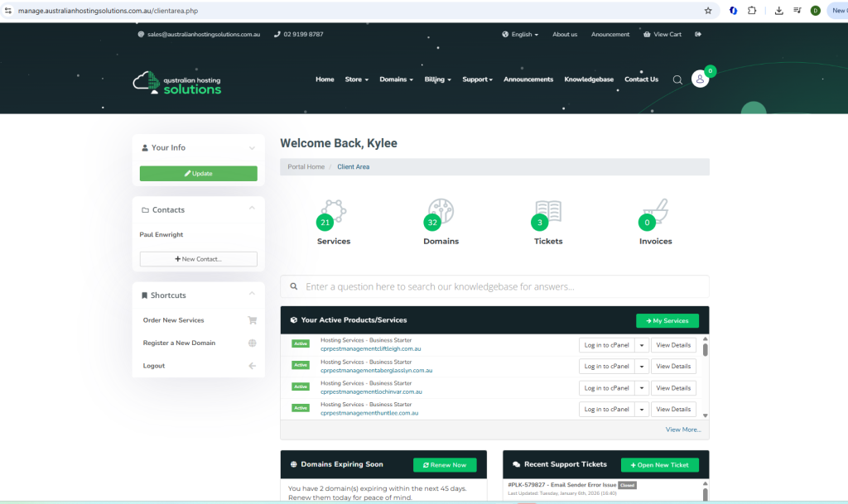Click the media control icon in browser toolbar
This screenshot has height=504, width=848.
pyautogui.click(x=797, y=10)
